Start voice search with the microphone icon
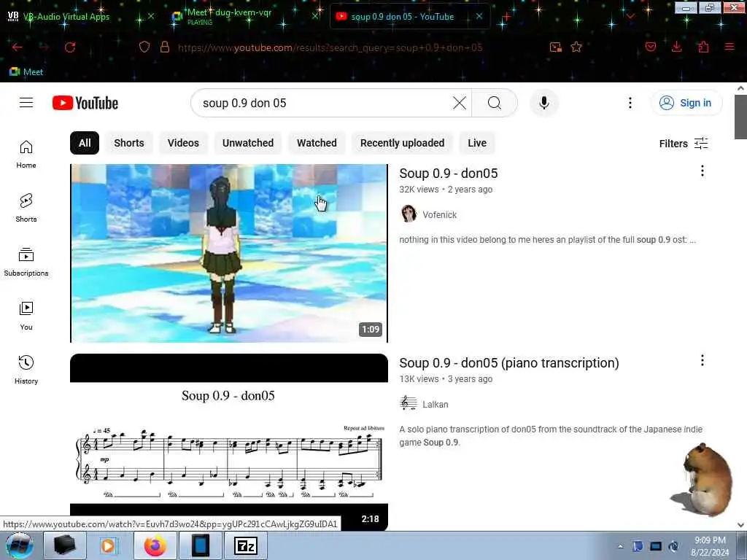This screenshot has height=560, width=747. tap(544, 103)
